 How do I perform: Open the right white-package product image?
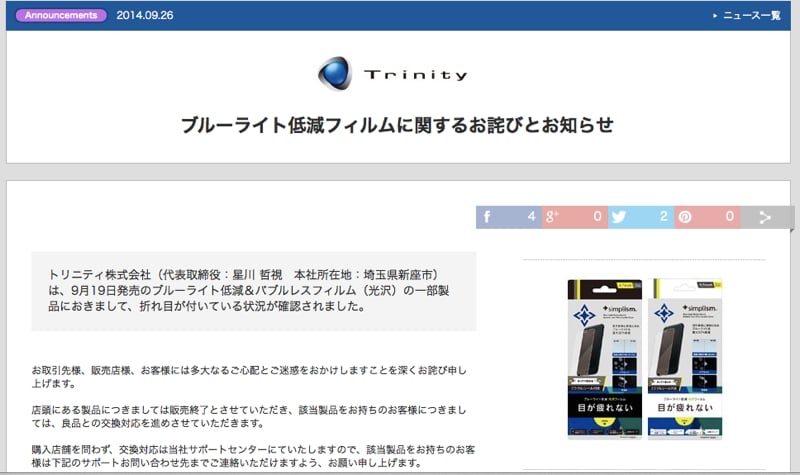point(686,358)
